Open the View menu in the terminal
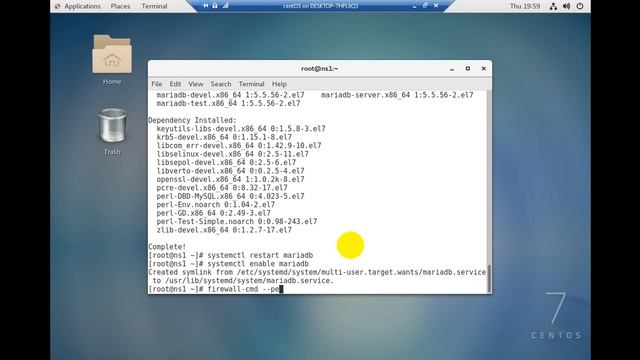Screen dimensions: 640x360 tap(196, 84)
